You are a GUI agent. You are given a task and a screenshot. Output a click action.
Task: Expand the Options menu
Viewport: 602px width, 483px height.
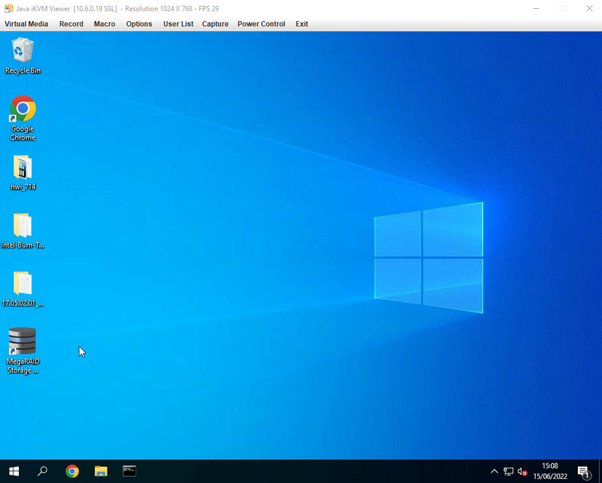coord(139,24)
